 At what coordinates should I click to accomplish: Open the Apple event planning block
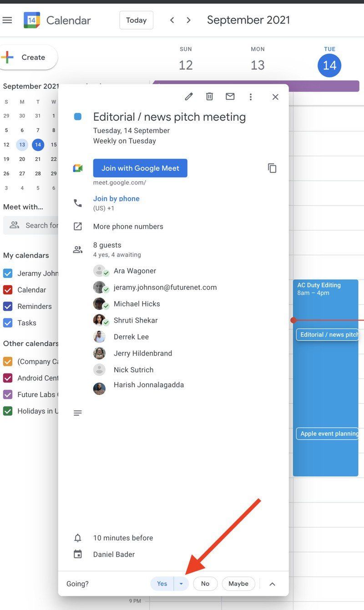[327, 434]
